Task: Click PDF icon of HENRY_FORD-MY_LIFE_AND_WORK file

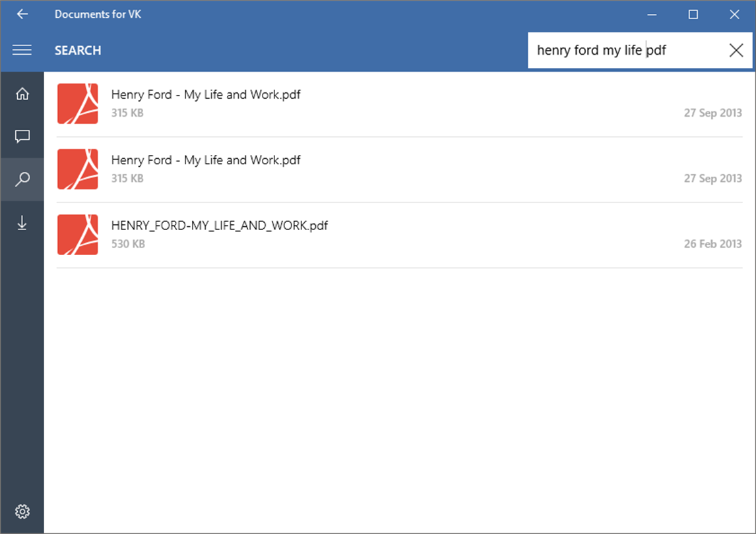Action: click(78, 234)
